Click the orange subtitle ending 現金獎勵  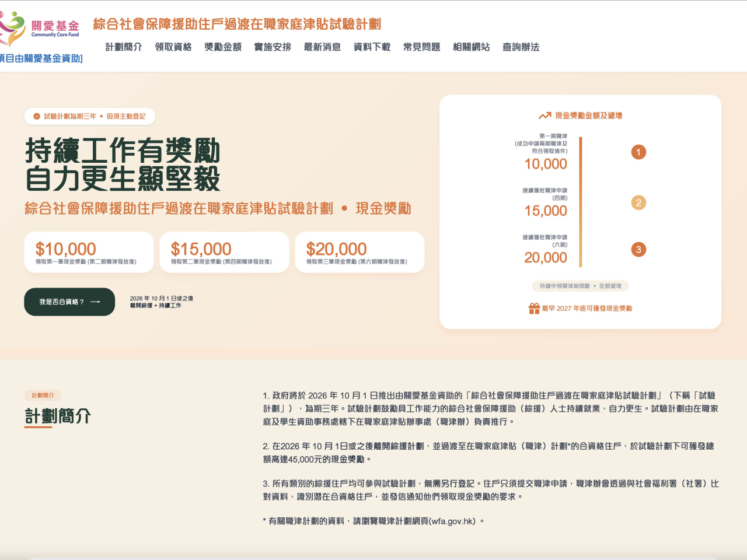tap(218, 208)
